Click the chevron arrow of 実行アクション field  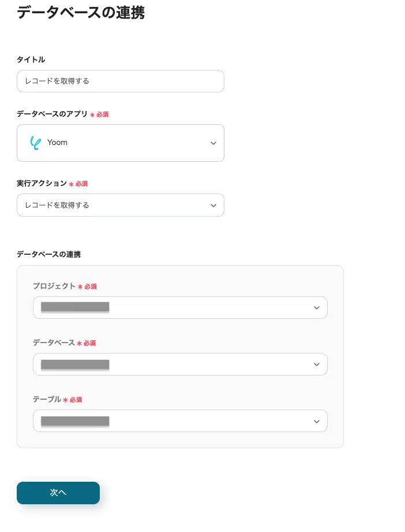point(213,206)
